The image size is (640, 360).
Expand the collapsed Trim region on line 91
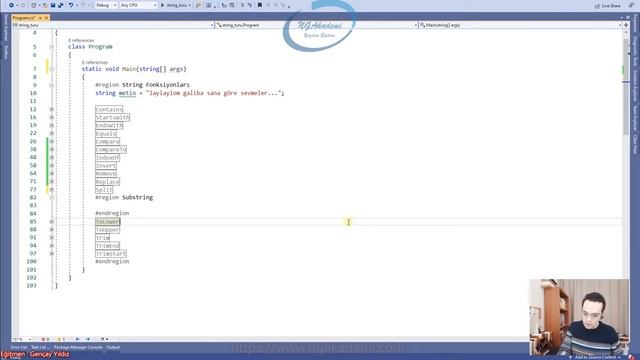coord(52,238)
